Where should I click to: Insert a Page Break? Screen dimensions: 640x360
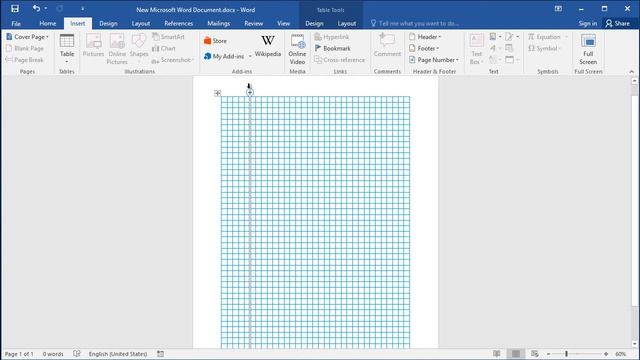click(24, 60)
